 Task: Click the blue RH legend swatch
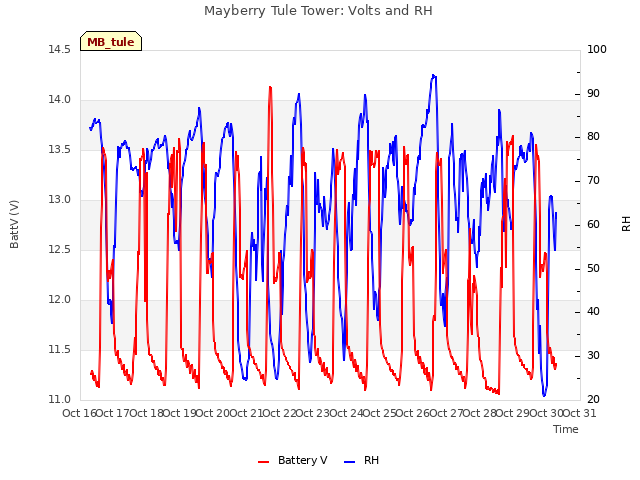(349, 462)
